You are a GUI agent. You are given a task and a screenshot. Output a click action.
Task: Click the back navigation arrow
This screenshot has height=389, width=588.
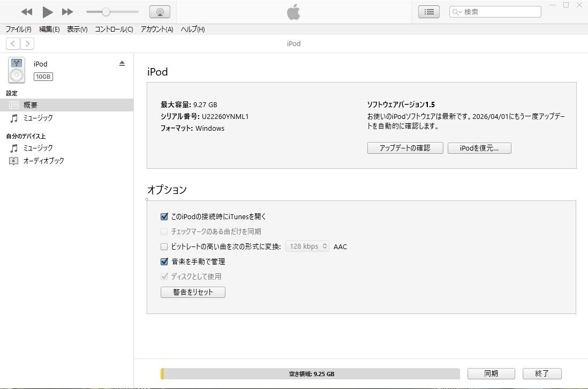[13, 44]
